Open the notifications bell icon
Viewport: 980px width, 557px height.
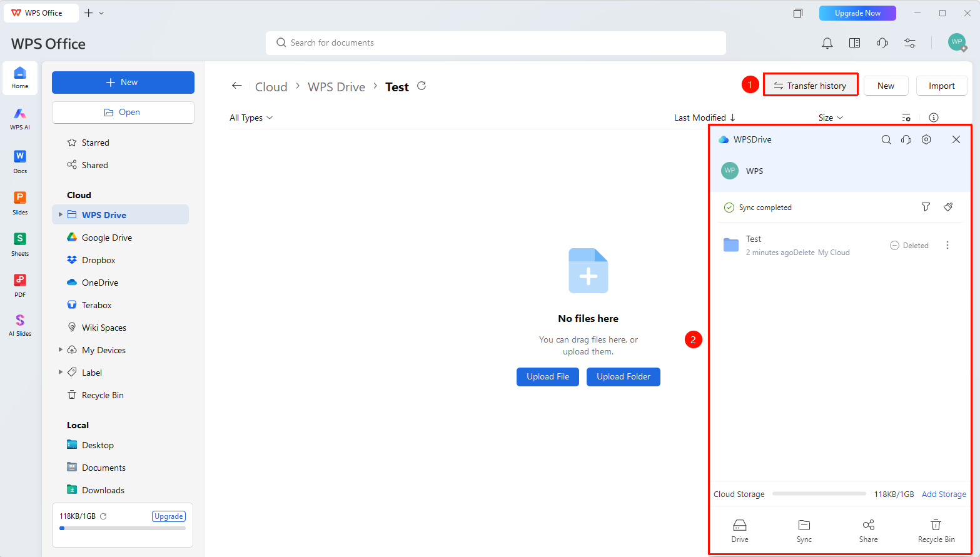pos(827,43)
